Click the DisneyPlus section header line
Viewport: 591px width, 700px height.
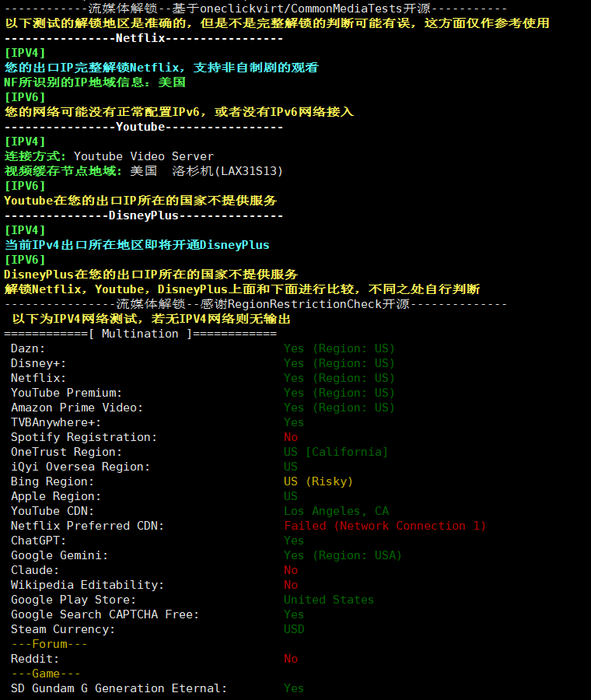143,215
